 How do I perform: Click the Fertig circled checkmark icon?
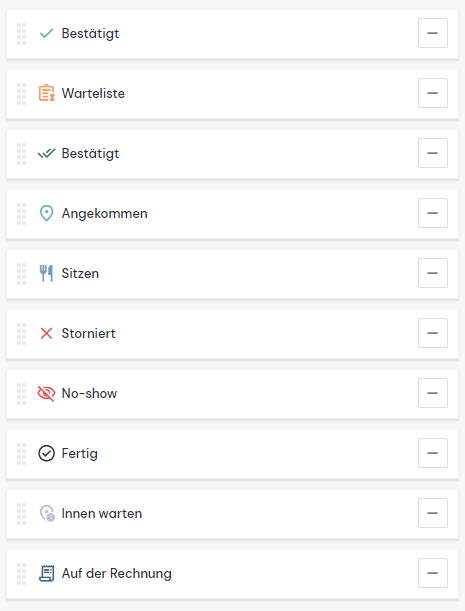click(46, 453)
